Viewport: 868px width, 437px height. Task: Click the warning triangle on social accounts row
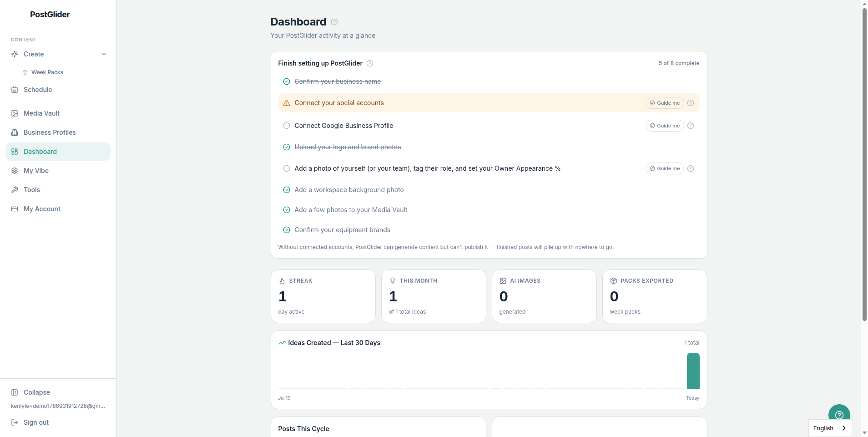point(287,103)
